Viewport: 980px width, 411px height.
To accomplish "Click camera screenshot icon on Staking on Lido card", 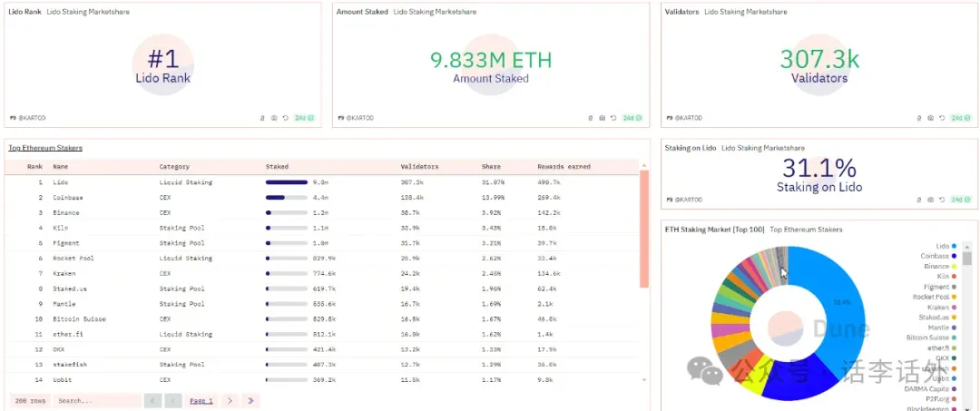I will coord(931,200).
